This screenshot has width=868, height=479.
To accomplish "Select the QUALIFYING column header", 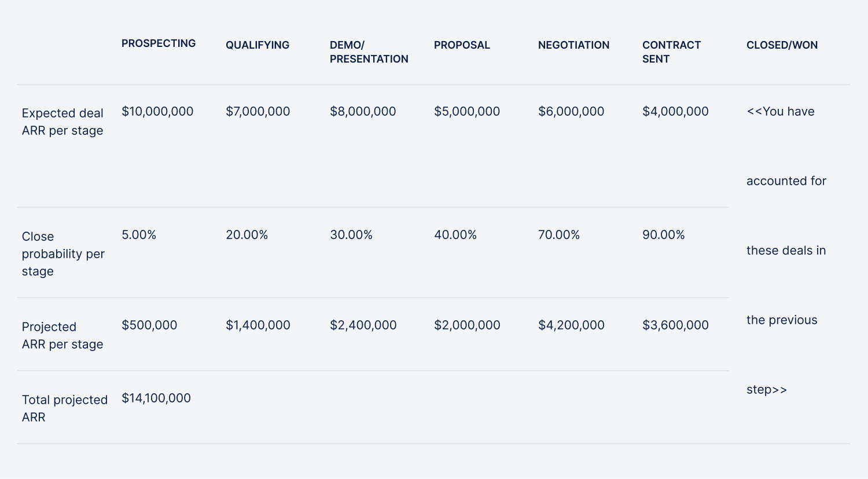I will 258,45.
